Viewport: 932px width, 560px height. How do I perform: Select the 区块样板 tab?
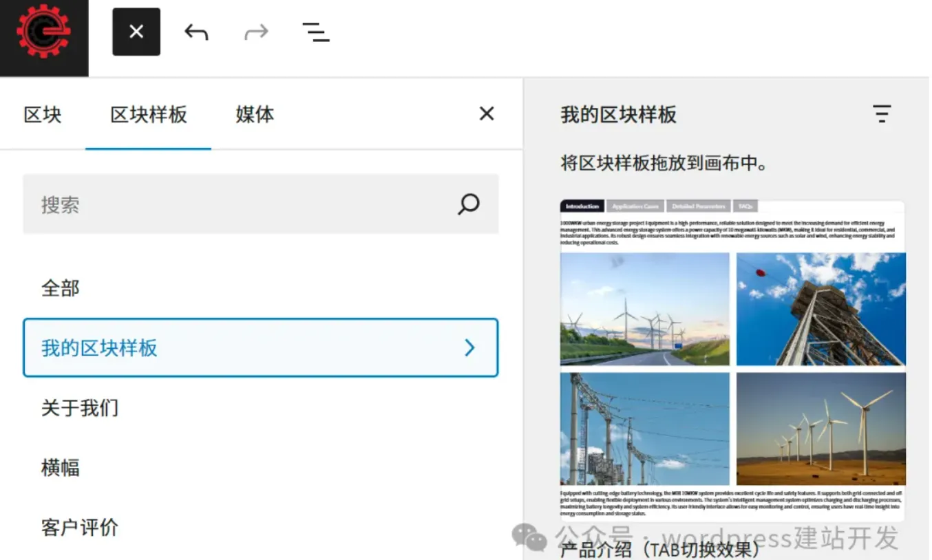[x=148, y=115]
